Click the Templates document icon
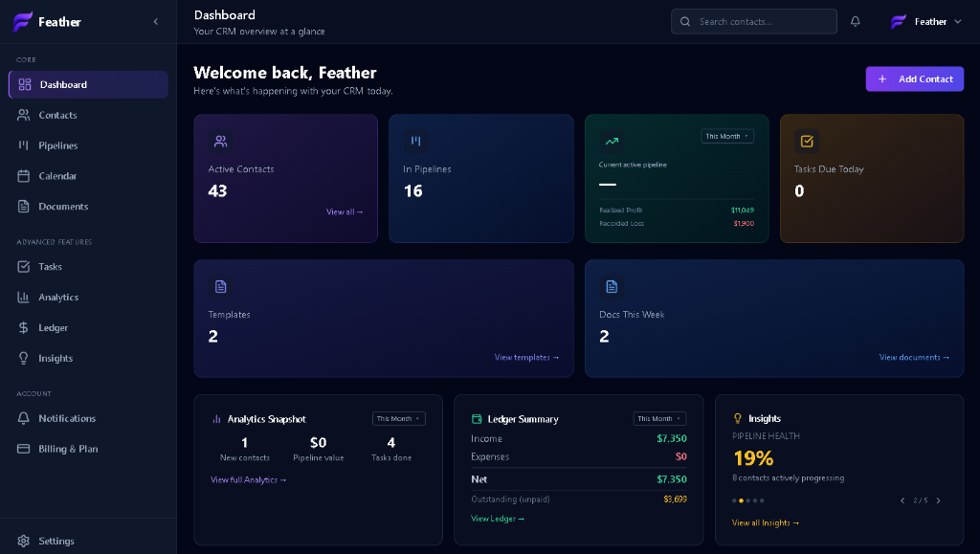Screen dimensions: 980x554 (221, 287)
